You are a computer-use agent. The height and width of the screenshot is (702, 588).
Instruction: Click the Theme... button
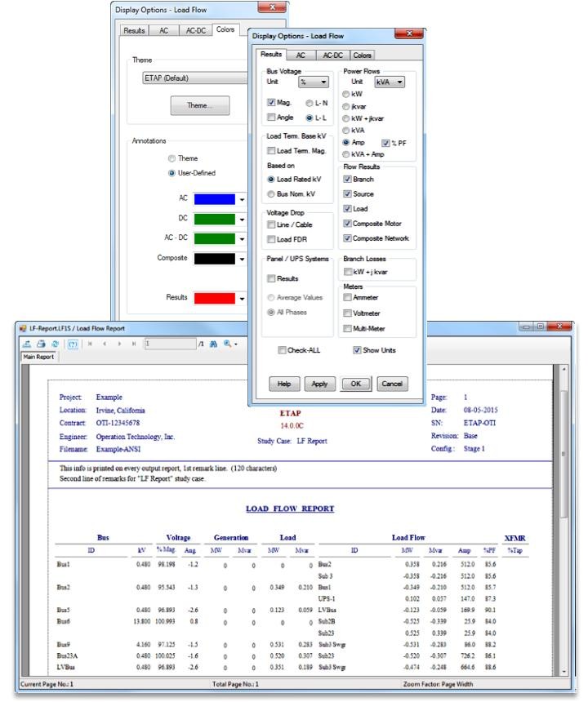pyautogui.click(x=200, y=105)
